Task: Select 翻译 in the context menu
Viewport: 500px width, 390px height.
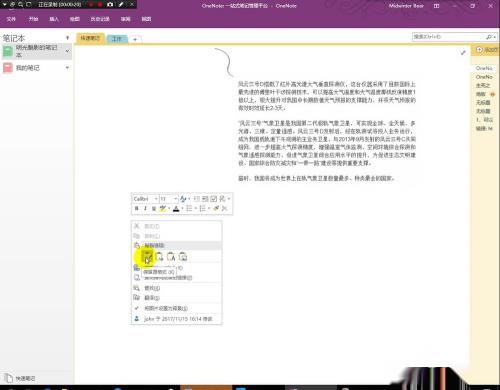Action: [176, 298]
